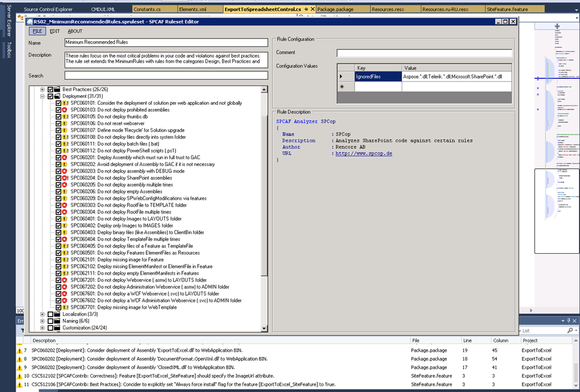
Task: Click the red error icon for SPC060203
Action: [65, 171]
